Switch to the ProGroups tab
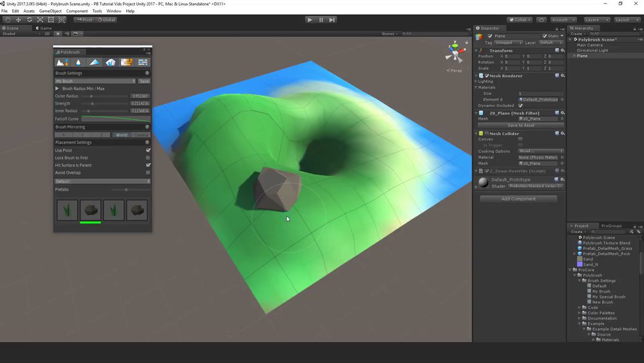 [x=611, y=226]
